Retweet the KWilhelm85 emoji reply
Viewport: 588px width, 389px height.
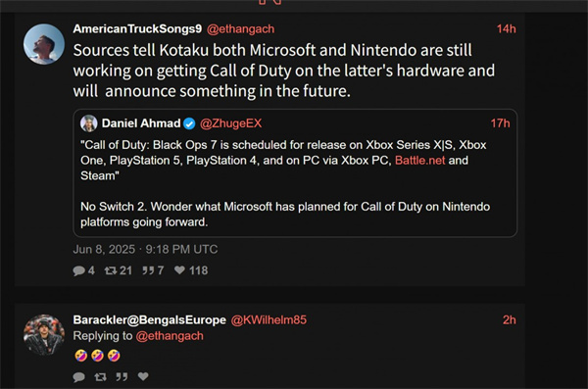pyautogui.click(x=100, y=376)
